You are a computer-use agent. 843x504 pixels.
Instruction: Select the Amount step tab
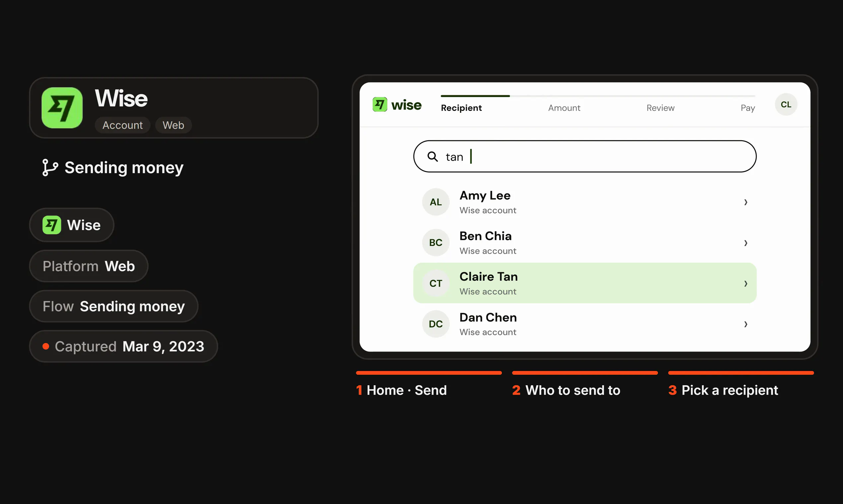[x=564, y=108]
